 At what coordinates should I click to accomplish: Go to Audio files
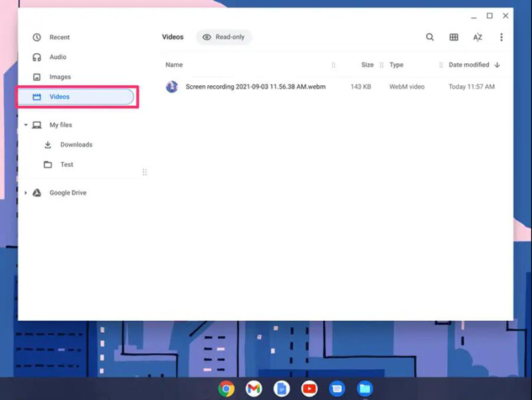(58, 57)
